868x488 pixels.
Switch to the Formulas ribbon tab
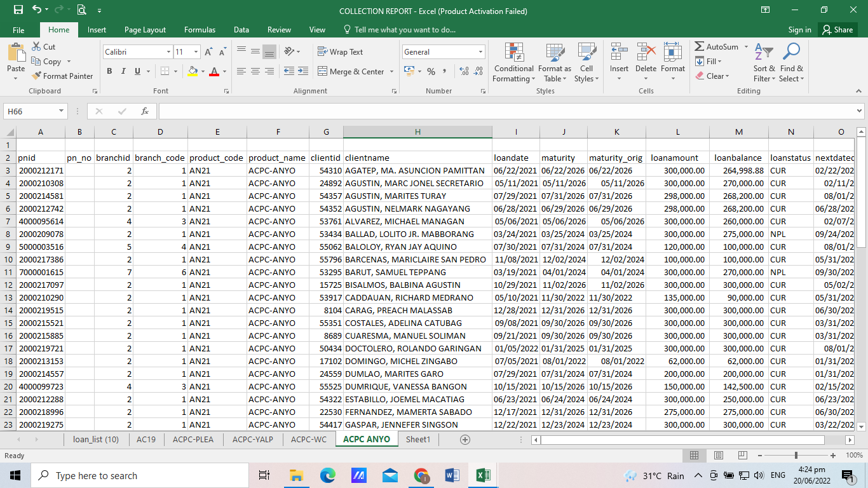[200, 29]
